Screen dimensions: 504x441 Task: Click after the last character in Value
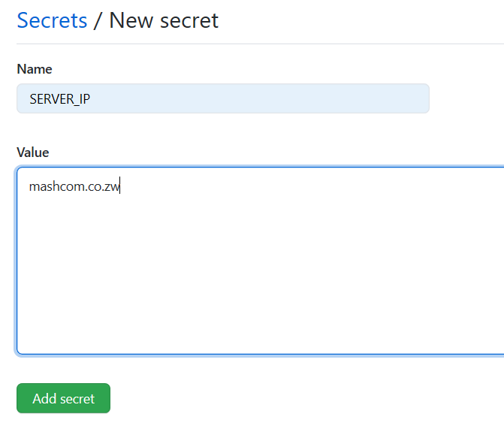tap(120, 187)
